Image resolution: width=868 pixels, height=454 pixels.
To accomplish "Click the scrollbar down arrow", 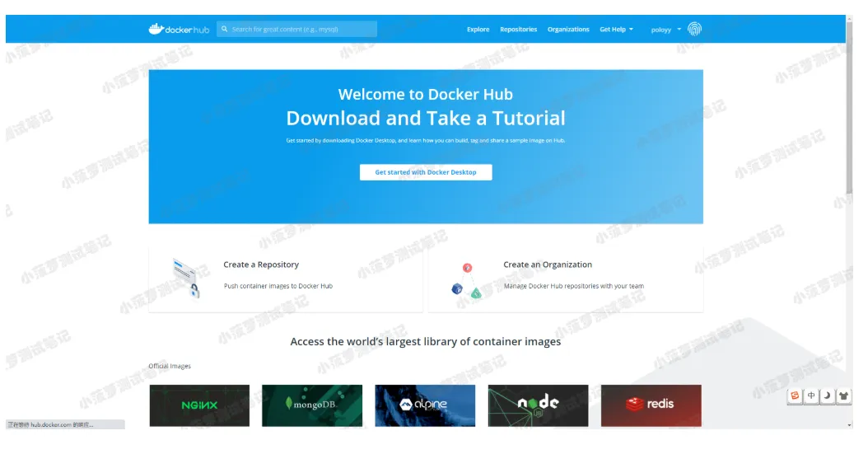I will [849, 424].
